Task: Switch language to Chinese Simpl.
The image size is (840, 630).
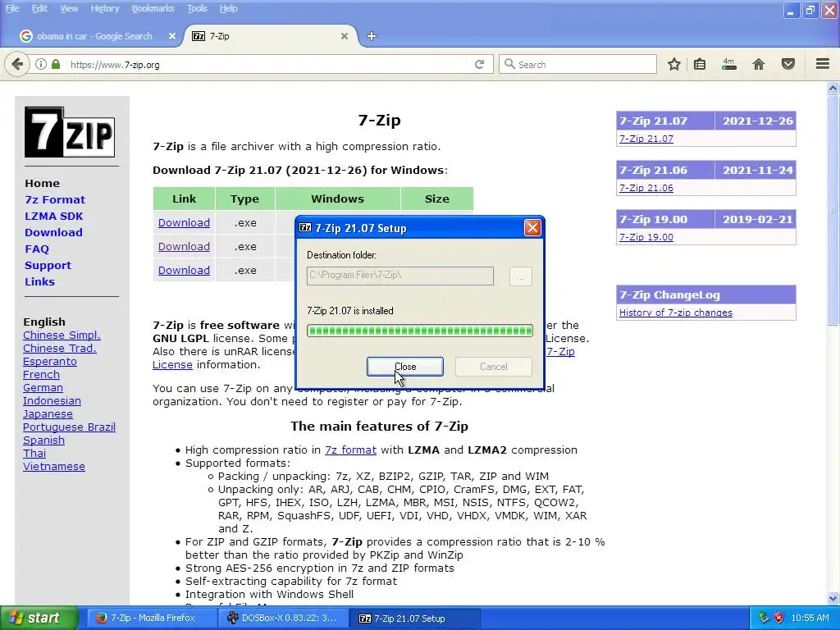Action: (x=62, y=335)
